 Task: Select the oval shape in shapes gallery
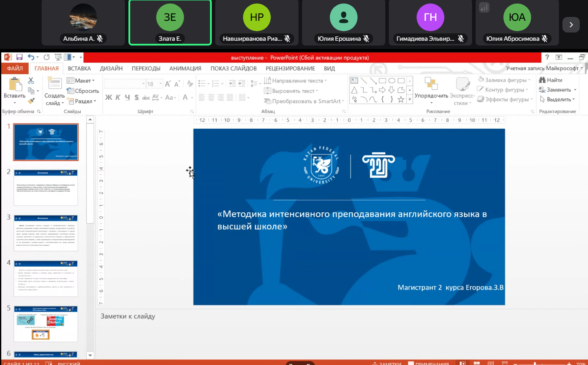pyautogui.click(x=391, y=81)
